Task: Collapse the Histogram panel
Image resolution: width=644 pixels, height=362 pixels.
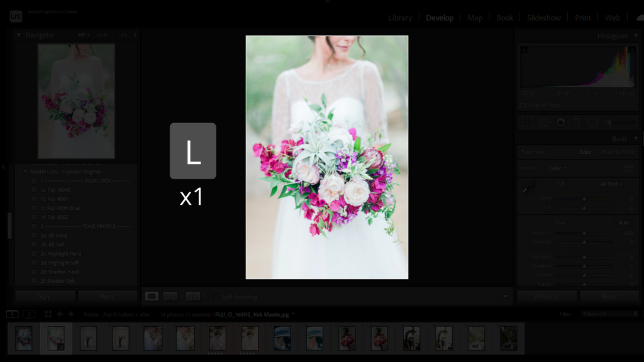Action: click(636, 36)
